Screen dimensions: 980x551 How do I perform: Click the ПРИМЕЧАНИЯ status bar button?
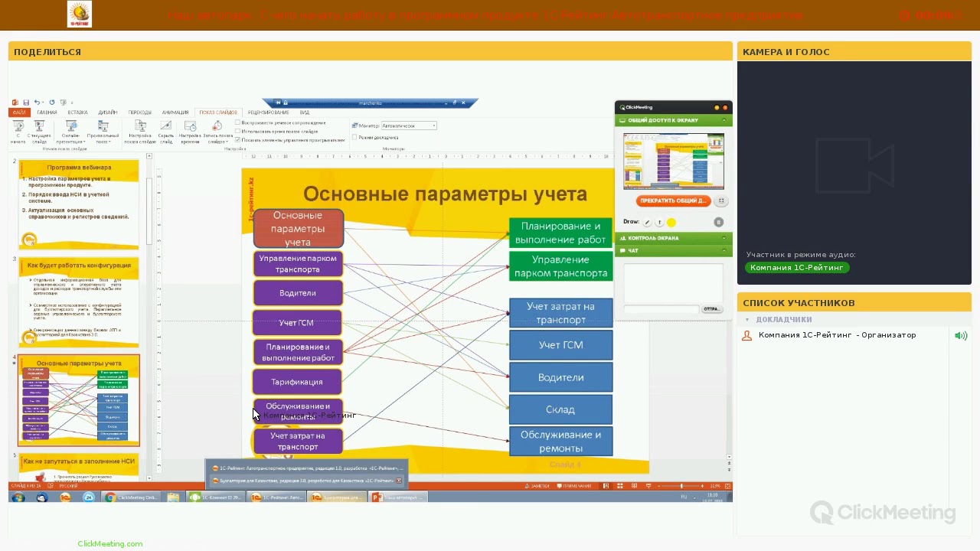pos(576,486)
